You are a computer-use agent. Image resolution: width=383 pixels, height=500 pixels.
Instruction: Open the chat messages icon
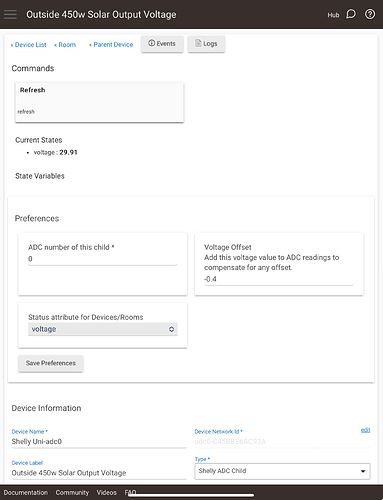pyautogui.click(x=351, y=14)
